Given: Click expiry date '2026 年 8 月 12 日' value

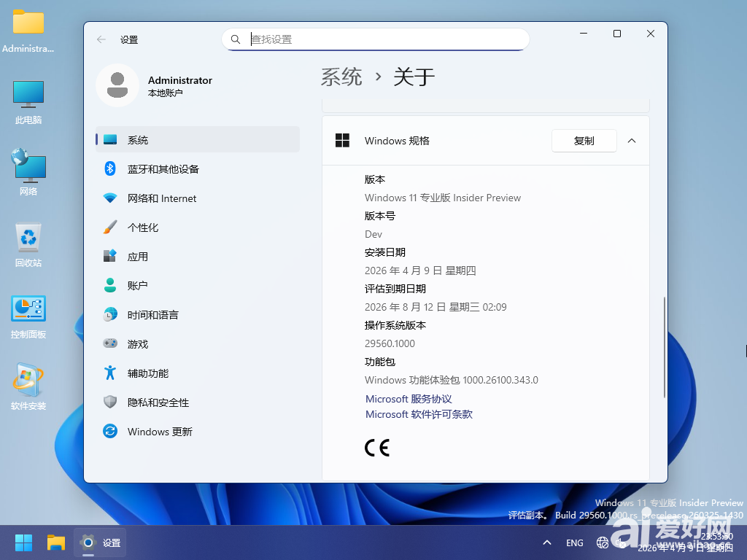Looking at the screenshot, I should click(436, 307).
